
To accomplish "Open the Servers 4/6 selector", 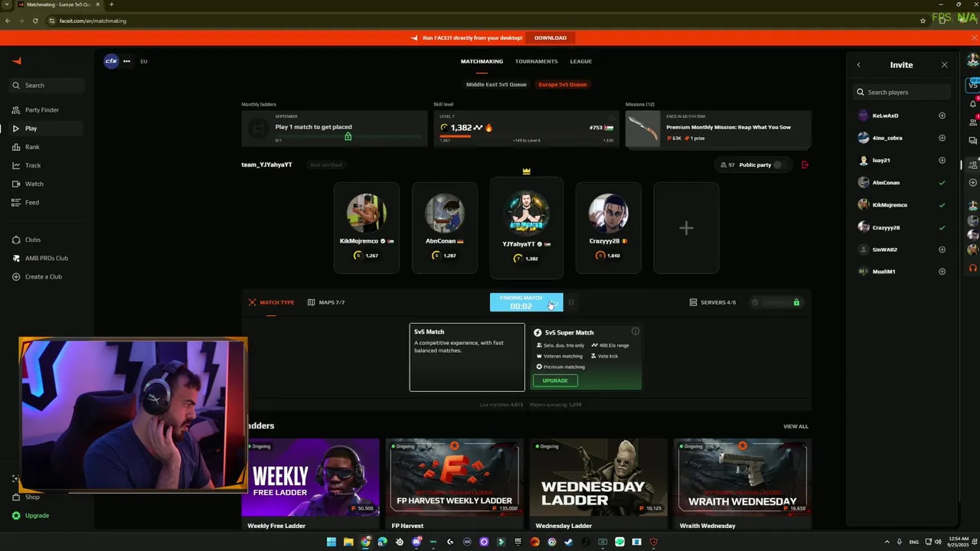I will [x=713, y=302].
